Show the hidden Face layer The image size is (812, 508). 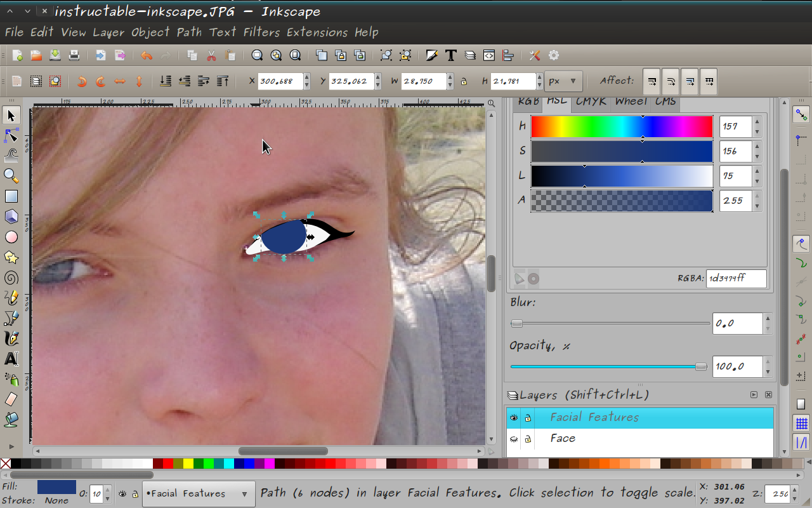click(x=514, y=438)
